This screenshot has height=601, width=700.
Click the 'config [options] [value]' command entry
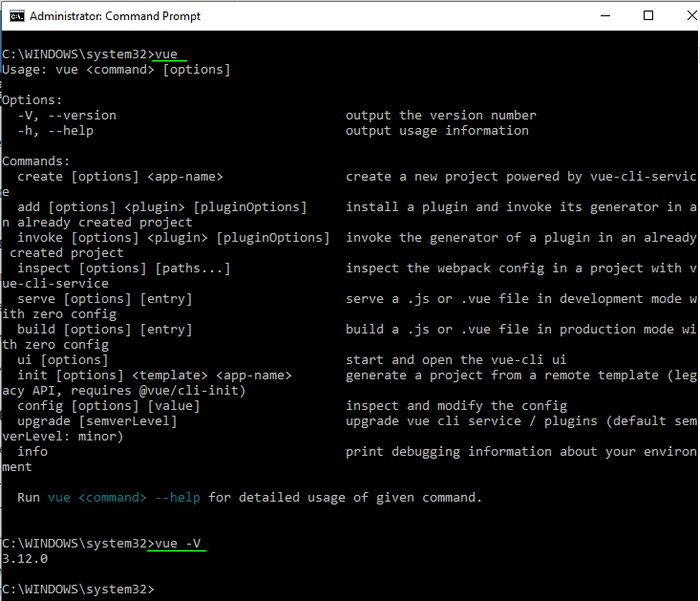(x=108, y=406)
